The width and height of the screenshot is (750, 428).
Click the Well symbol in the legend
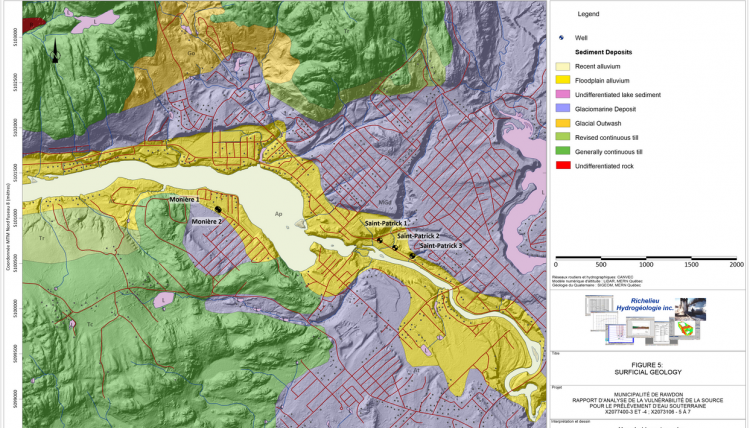(562, 38)
